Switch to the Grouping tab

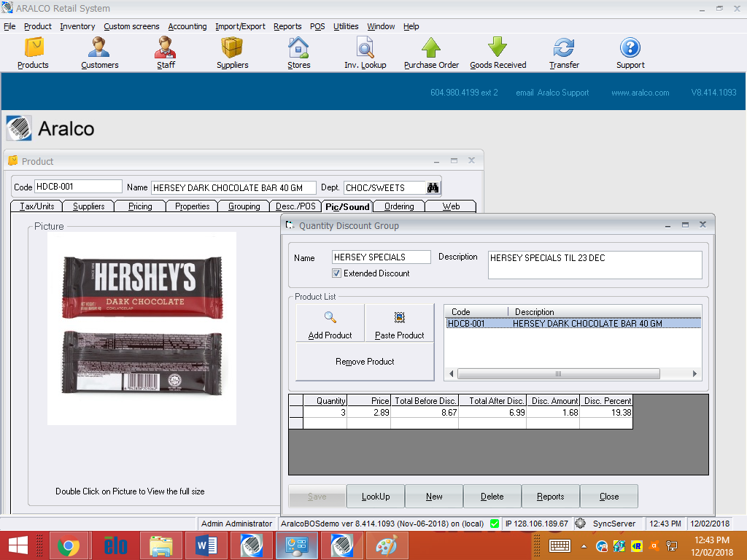(x=244, y=206)
